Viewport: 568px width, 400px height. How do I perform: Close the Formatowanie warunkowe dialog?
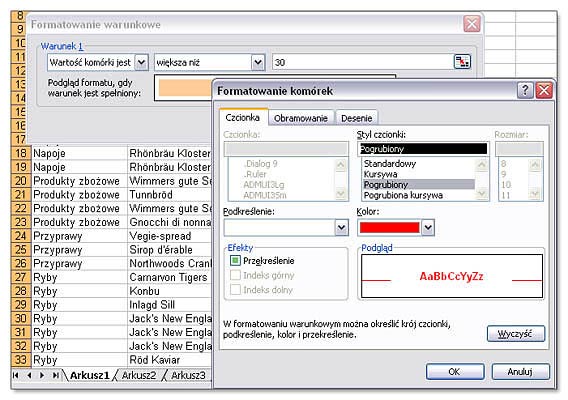coord(472,24)
